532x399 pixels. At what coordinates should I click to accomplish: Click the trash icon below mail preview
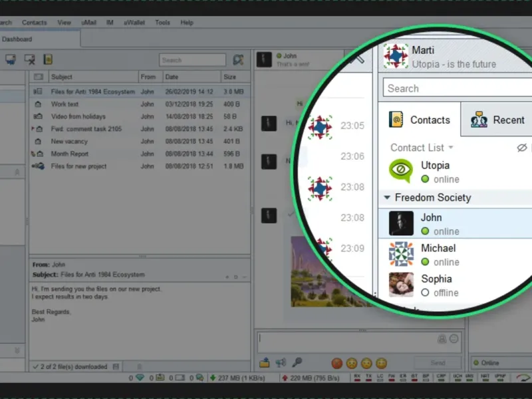click(x=140, y=366)
